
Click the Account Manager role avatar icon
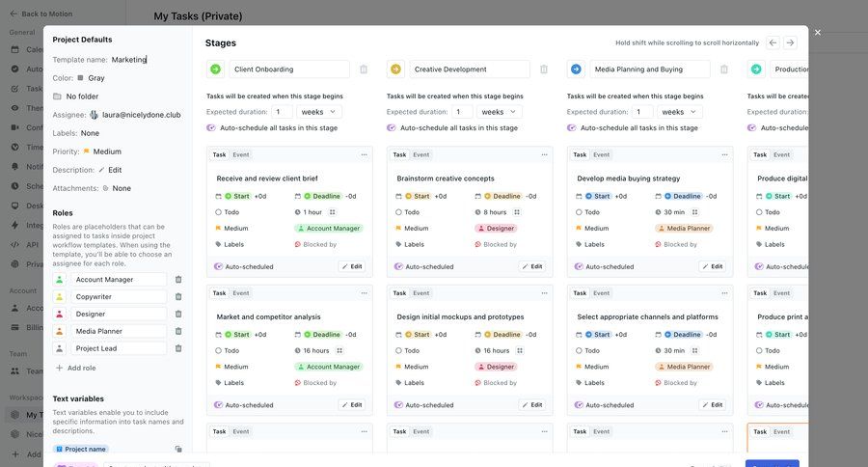(60, 280)
